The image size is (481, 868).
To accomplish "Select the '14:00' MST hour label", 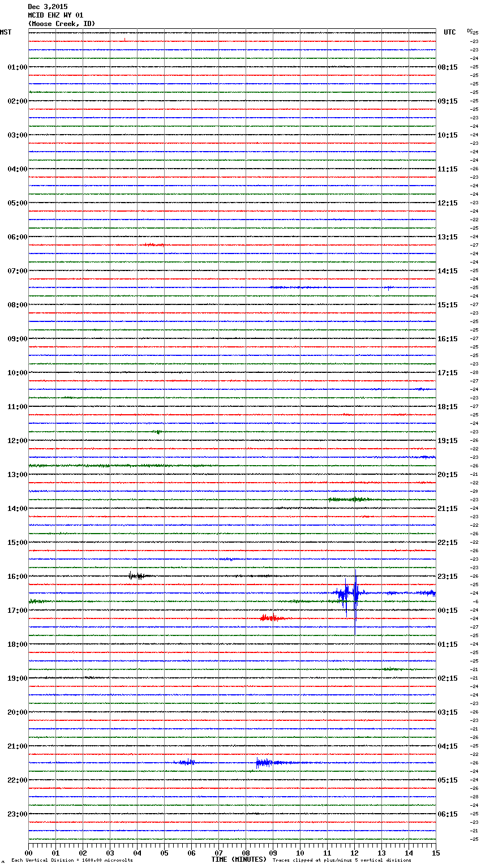I will 18,509.
